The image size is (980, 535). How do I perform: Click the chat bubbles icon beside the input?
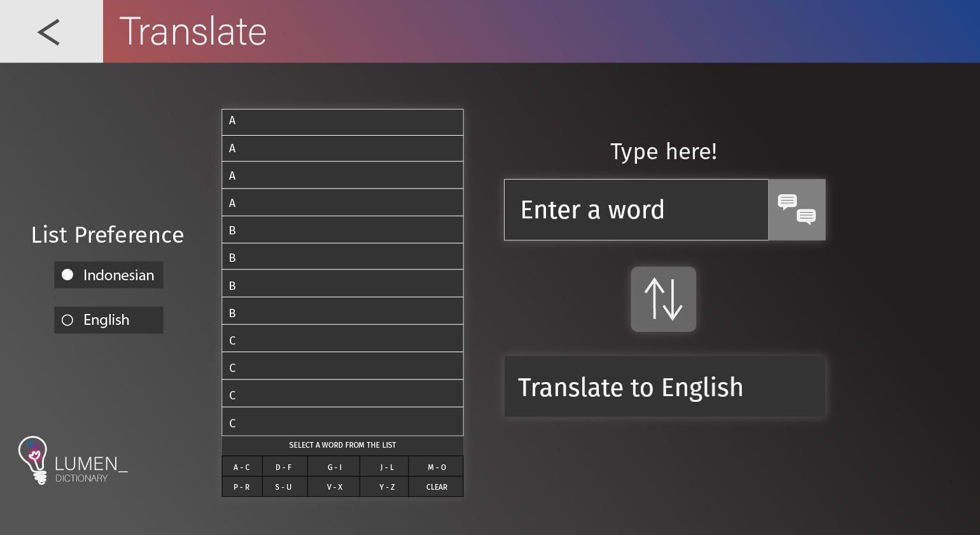[x=796, y=210]
